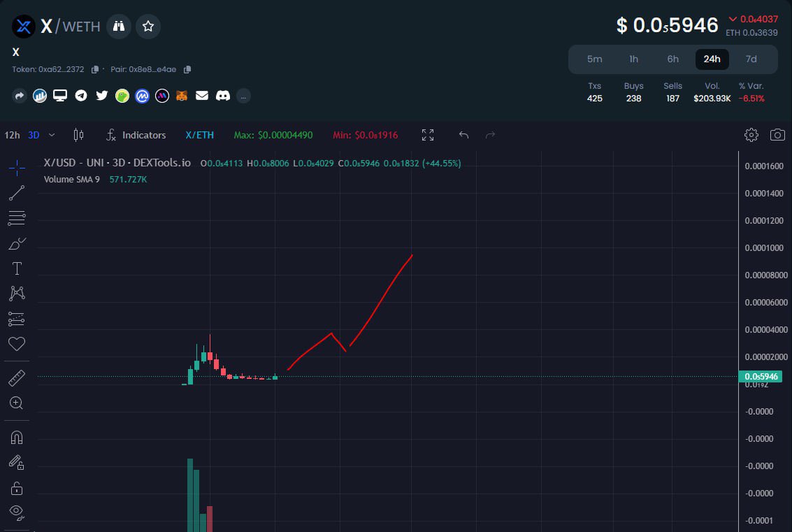Open the Telegram link icon
This screenshot has width=792, height=532.
pos(81,96)
